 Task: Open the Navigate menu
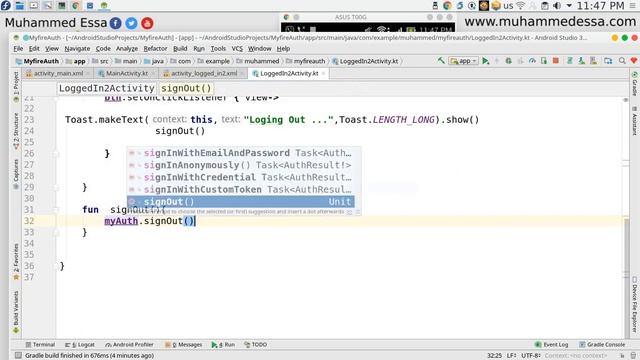77,49
